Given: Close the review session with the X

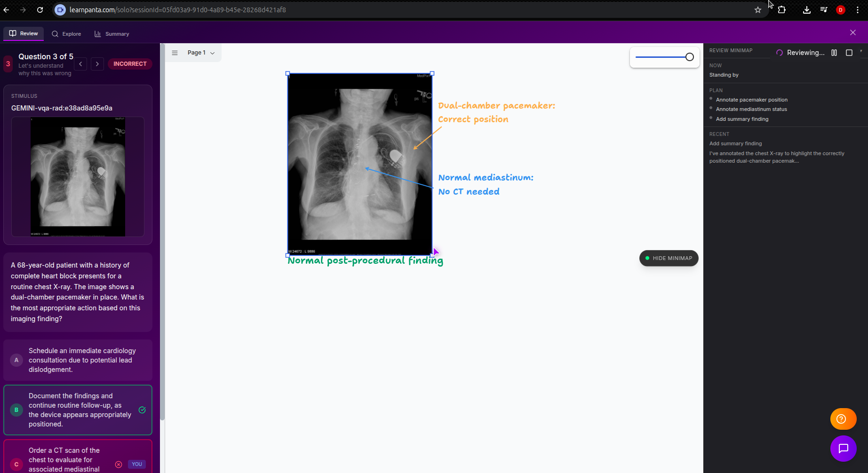Looking at the screenshot, I should (x=852, y=32).
